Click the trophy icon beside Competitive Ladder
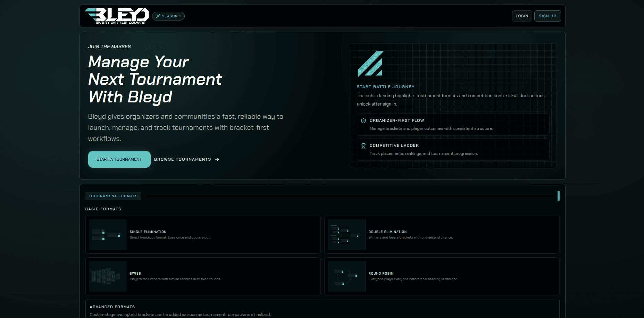 point(363,146)
